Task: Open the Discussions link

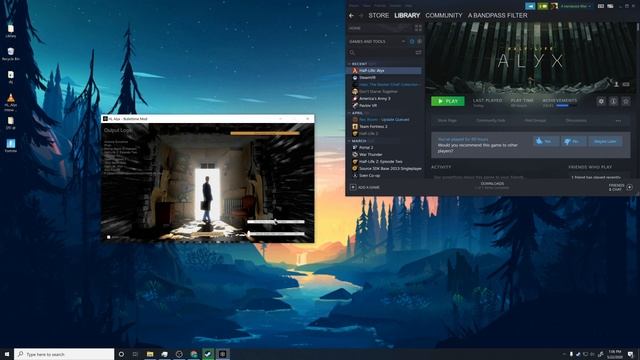Action: tap(576, 121)
